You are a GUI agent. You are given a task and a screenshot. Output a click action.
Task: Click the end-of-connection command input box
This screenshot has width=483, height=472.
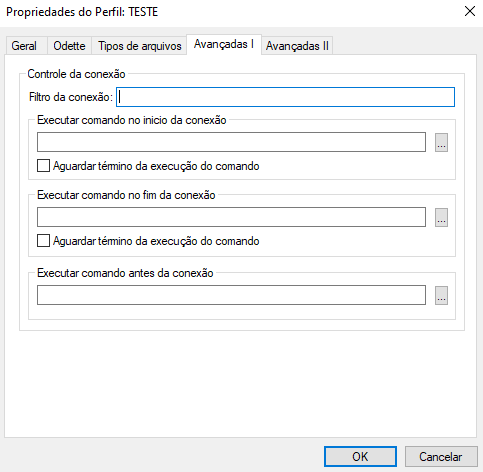click(x=231, y=217)
